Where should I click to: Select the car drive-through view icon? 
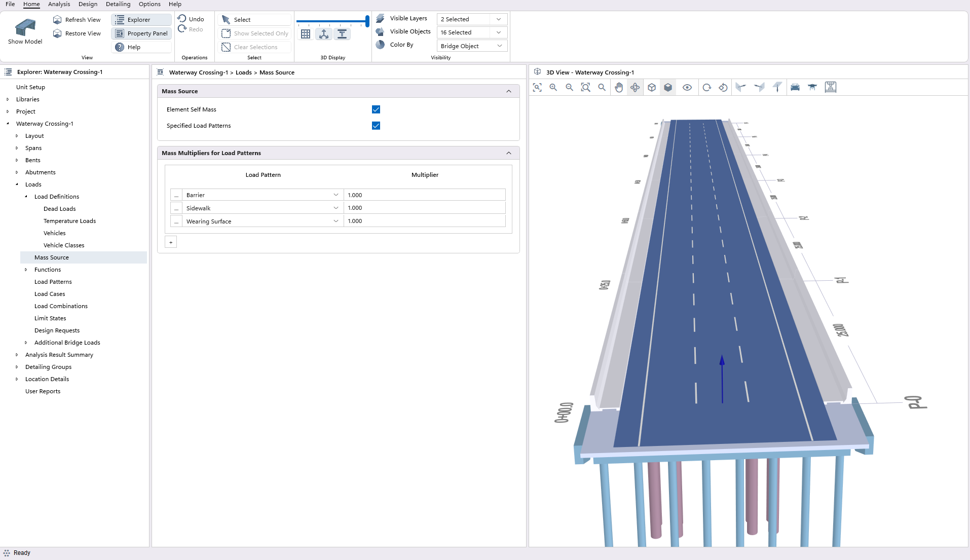[x=795, y=87]
